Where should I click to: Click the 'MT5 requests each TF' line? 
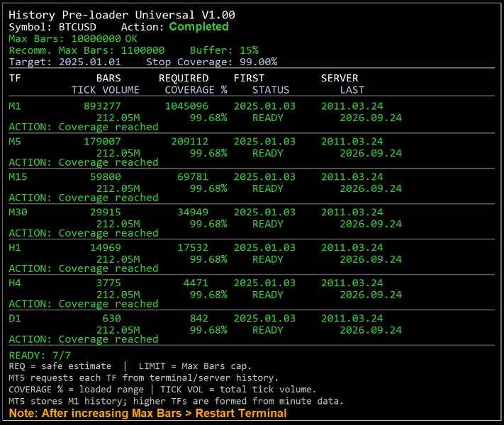[x=143, y=378]
